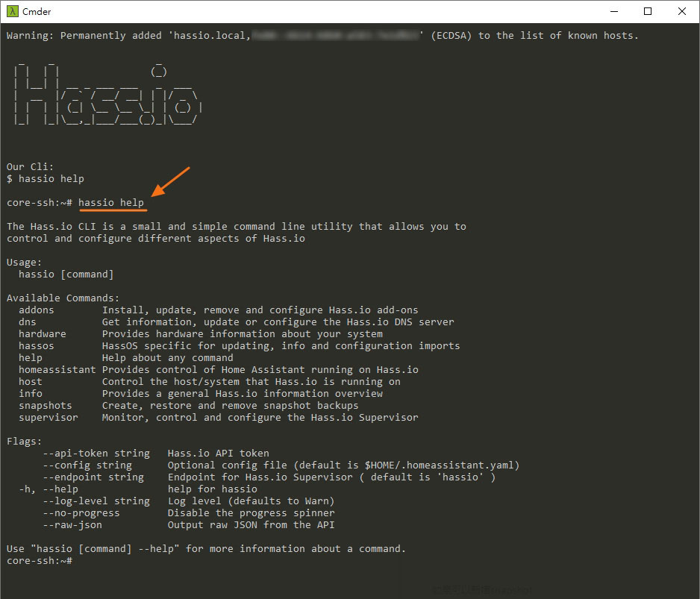Click 'Install, update, remove and configure' description
The image size is (700, 599).
click(260, 310)
